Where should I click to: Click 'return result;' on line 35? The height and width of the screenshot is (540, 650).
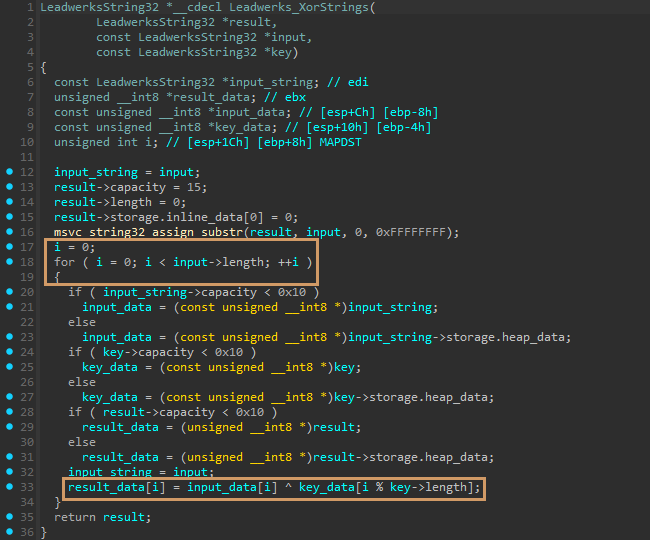[103, 517]
